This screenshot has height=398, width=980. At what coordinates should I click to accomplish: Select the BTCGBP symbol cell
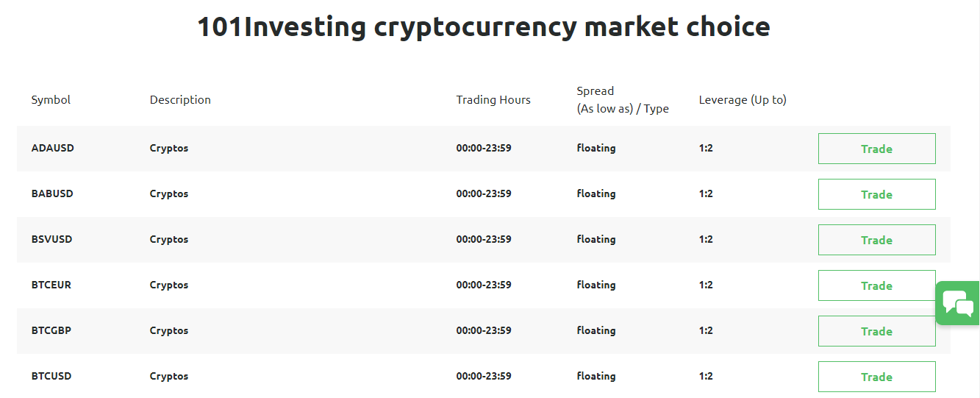[51, 330]
